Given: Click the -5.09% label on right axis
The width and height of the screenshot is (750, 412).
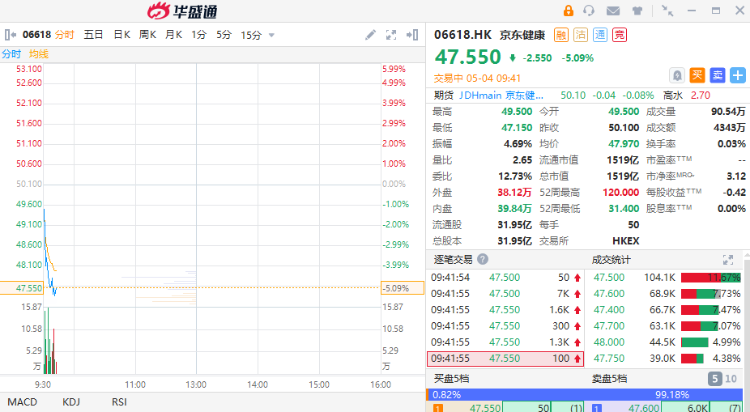Looking at the screenshot, I should click(x=402, y=288).
